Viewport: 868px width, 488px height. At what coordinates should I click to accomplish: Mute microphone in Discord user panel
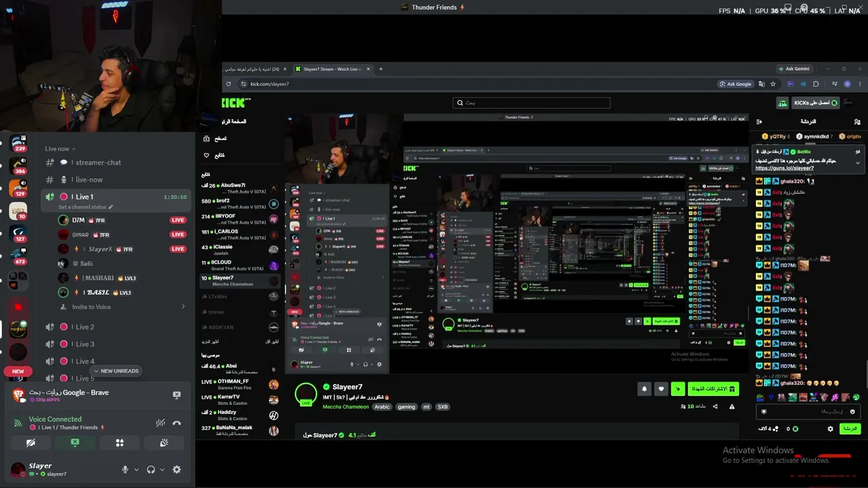(125, 470)
